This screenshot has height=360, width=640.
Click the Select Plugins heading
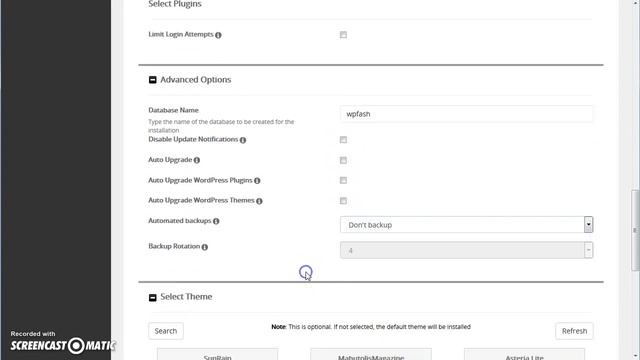[x=175, y=4]
